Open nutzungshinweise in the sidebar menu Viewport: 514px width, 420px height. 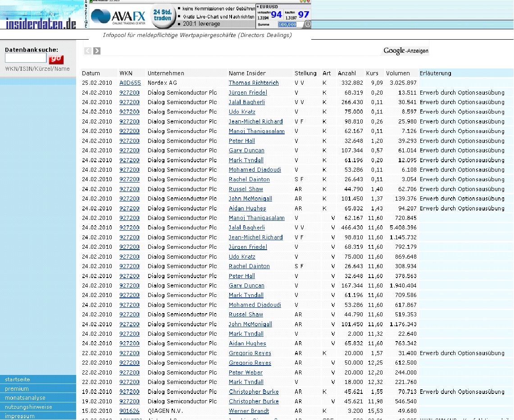(x=28, y=407)
